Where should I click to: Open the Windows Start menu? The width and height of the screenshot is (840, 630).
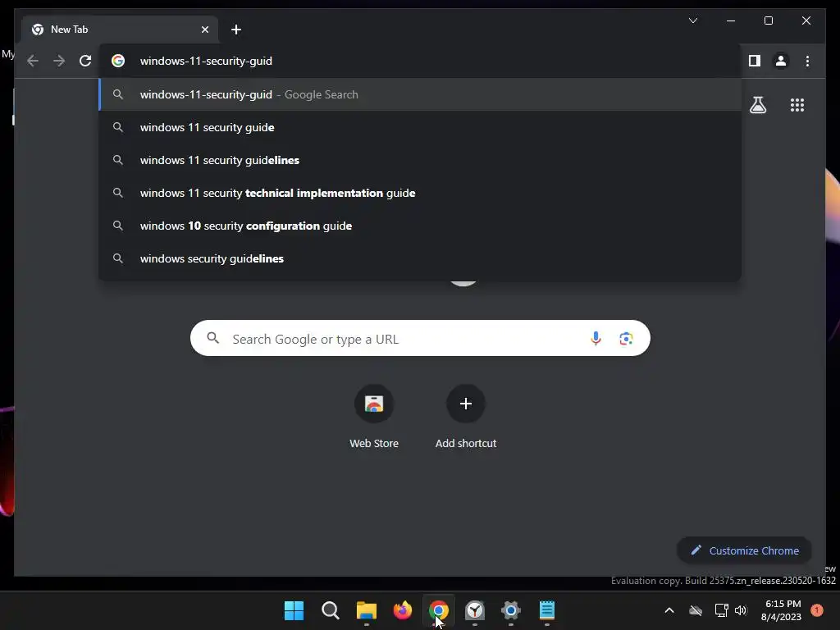pos(294,610)
